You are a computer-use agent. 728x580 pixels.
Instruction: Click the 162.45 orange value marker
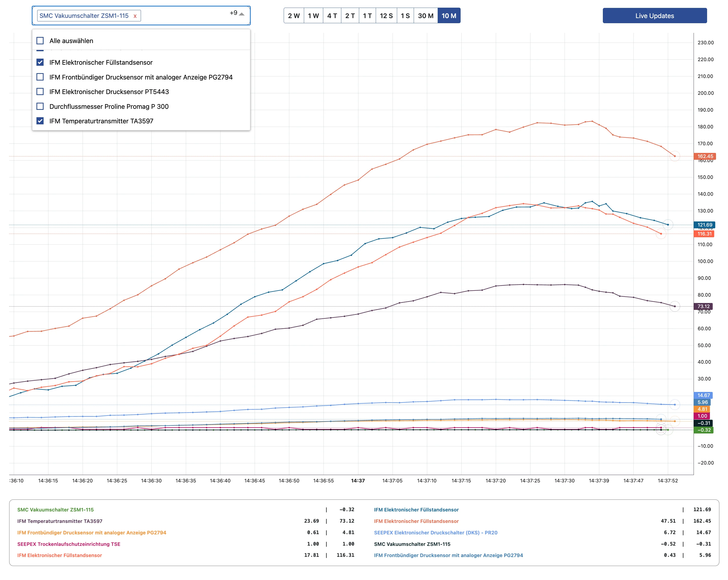click(x=705, y=156)
